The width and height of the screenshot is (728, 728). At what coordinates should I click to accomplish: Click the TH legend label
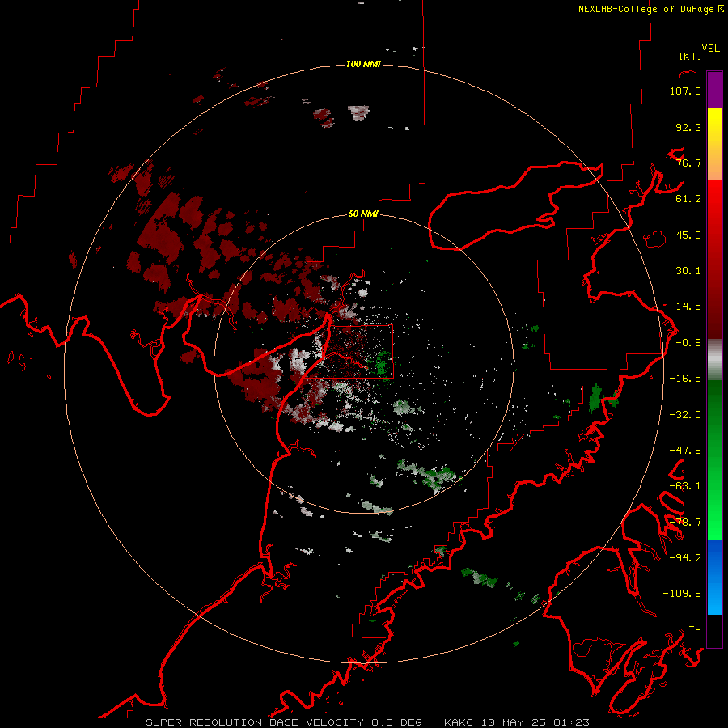click(695, 630)
